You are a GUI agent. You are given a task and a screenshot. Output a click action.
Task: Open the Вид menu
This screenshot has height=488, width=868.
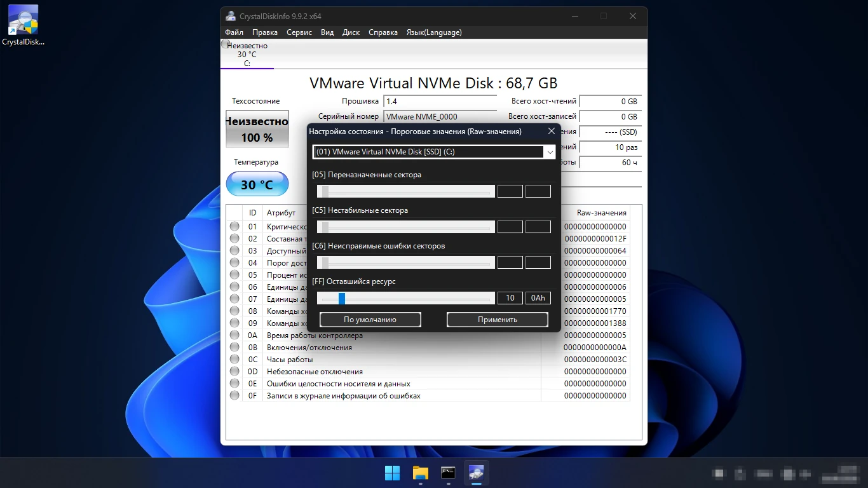327,32
